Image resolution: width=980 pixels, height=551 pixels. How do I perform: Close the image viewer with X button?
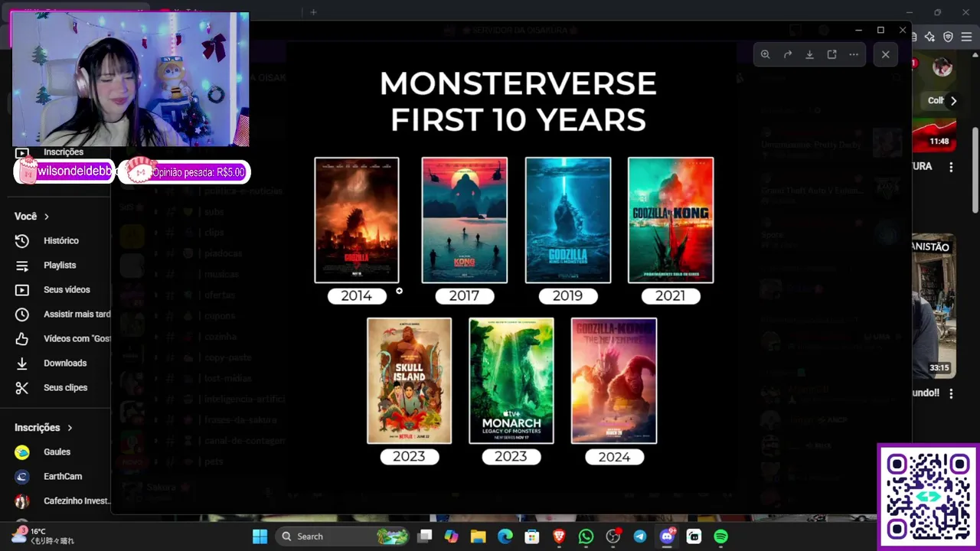885,54
